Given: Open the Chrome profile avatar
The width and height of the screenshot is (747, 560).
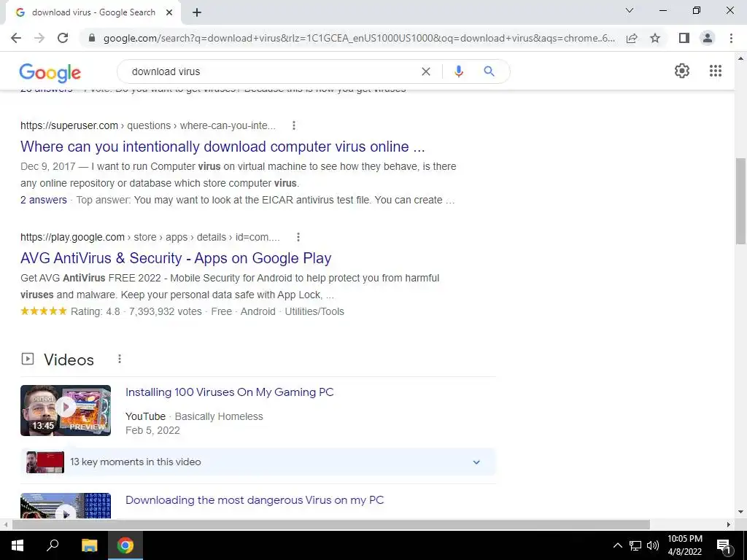Looking at the screenshot, I should click(708, 38).
